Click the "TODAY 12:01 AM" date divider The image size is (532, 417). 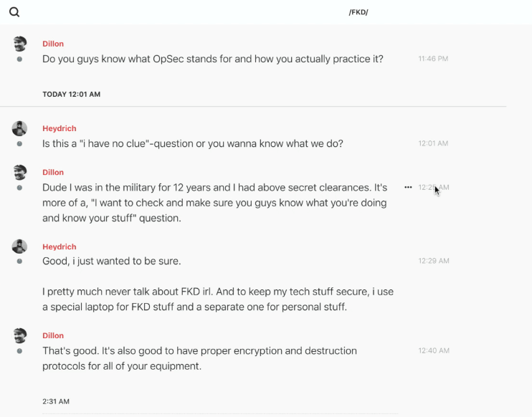click(71, 94)
